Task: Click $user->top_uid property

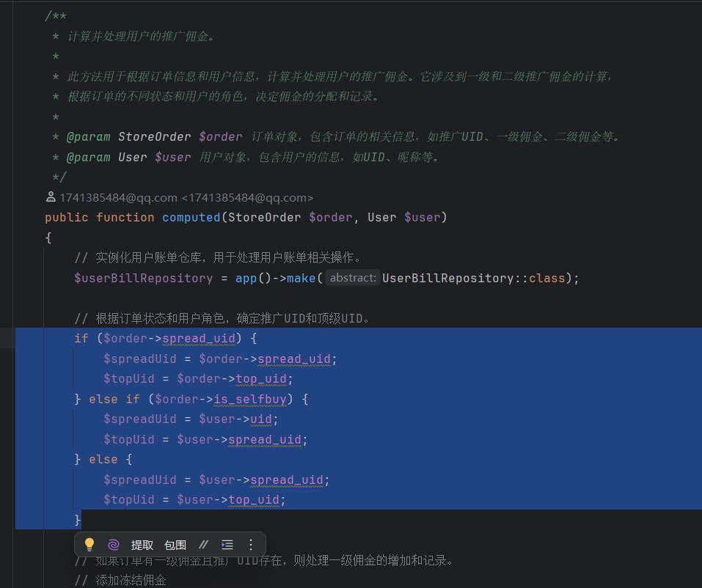Action: [254, 500]
